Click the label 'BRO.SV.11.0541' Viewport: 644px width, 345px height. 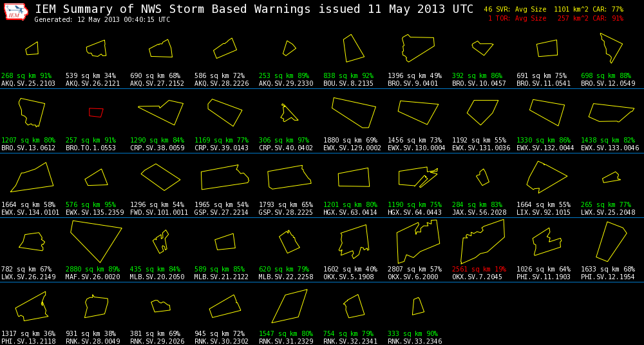coord(544,83)
